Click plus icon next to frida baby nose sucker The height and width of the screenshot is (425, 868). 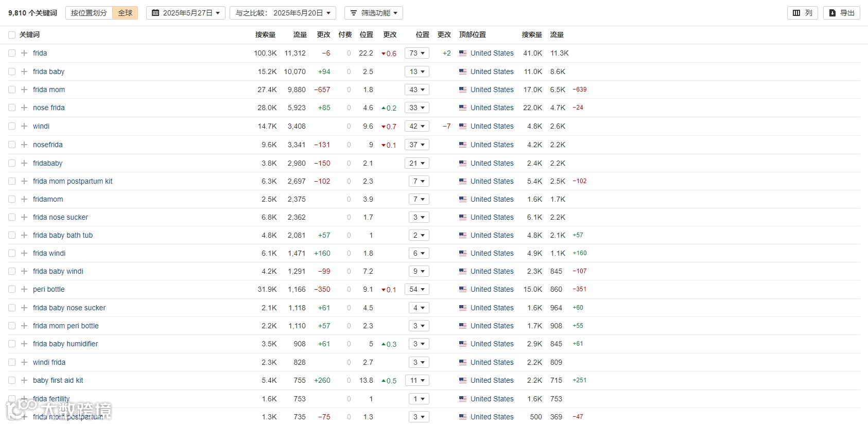pyautogui.click(x=24, y=308)
